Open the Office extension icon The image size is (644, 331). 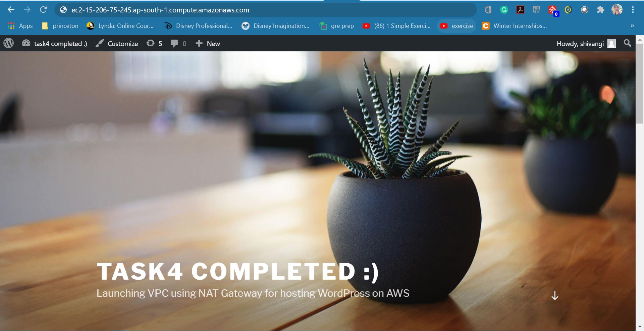click(x=488, y=10)
